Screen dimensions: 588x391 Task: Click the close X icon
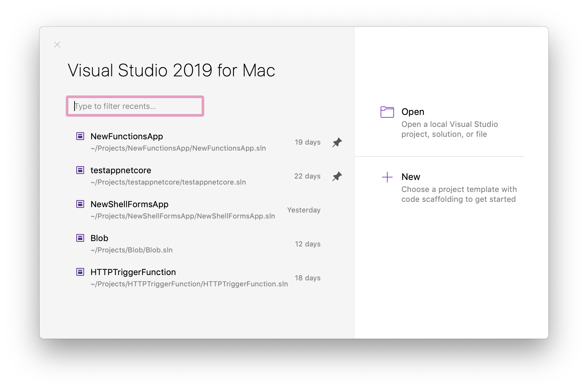(57, 45)
